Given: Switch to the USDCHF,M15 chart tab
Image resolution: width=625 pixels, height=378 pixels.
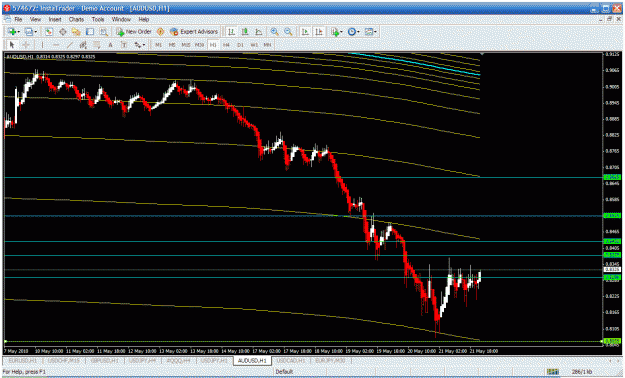Looking at the screenshot, I should 64,360.
